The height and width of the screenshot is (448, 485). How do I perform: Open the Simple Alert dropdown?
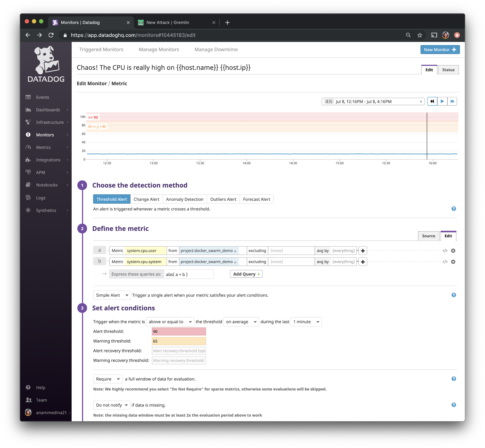[x=112, y=295]
